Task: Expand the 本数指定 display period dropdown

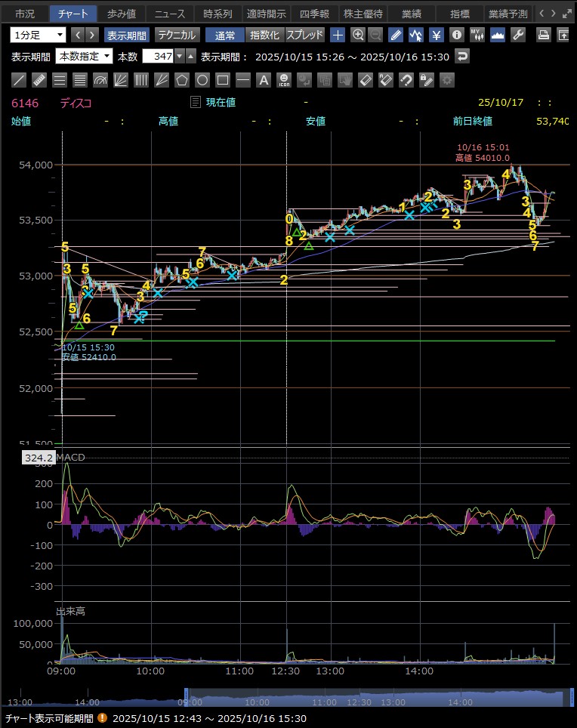Action: tap(84, 57)
